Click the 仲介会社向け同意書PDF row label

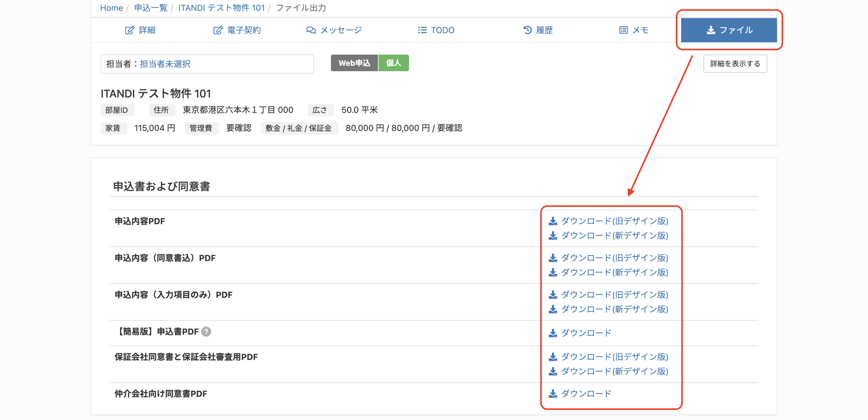click(x=161, y=393)
